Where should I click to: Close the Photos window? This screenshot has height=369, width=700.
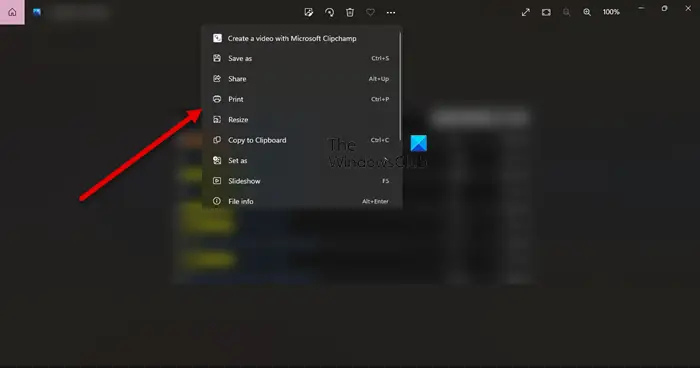tap(688, 8)
